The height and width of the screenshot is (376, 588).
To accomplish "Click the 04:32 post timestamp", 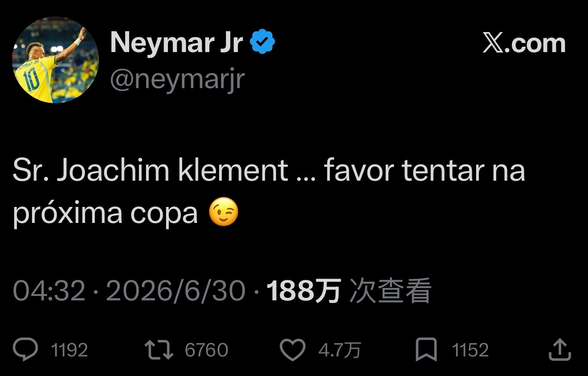I will (x=49, y=291).
